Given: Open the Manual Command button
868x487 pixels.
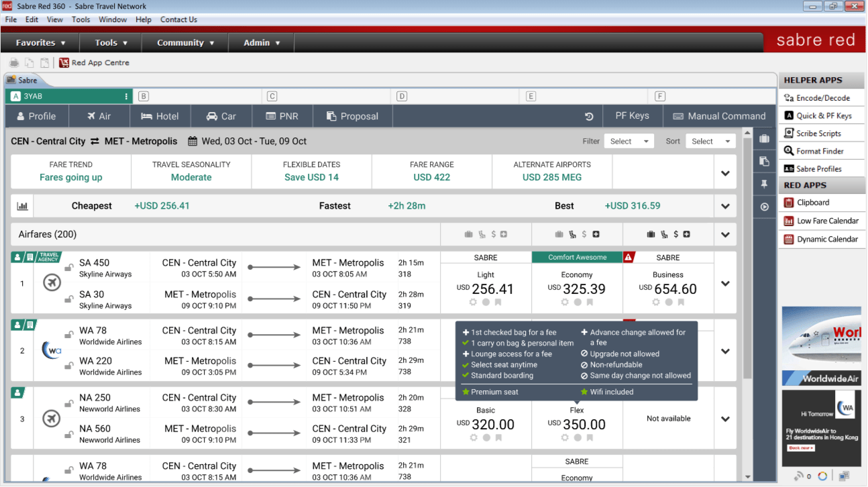Looking at the screenshot, I should click(x=719, y=116).
